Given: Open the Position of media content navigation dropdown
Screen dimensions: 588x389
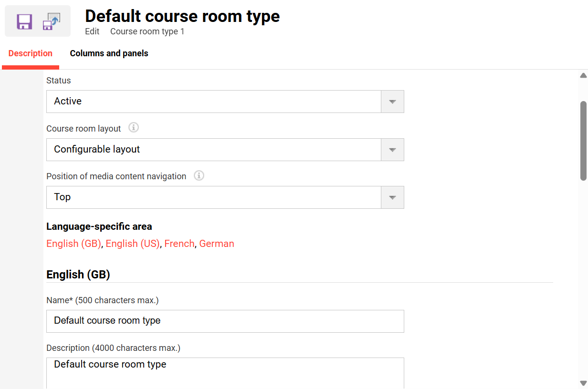Looking at the screenshot, I should tap(392, 197).
